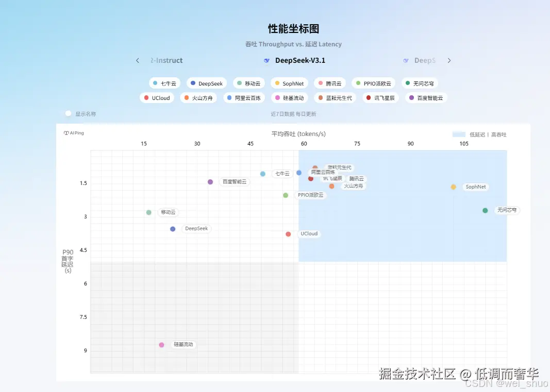
Task: Click the blue 低延迟高吞吐 legend swatch
Action: 459,134
